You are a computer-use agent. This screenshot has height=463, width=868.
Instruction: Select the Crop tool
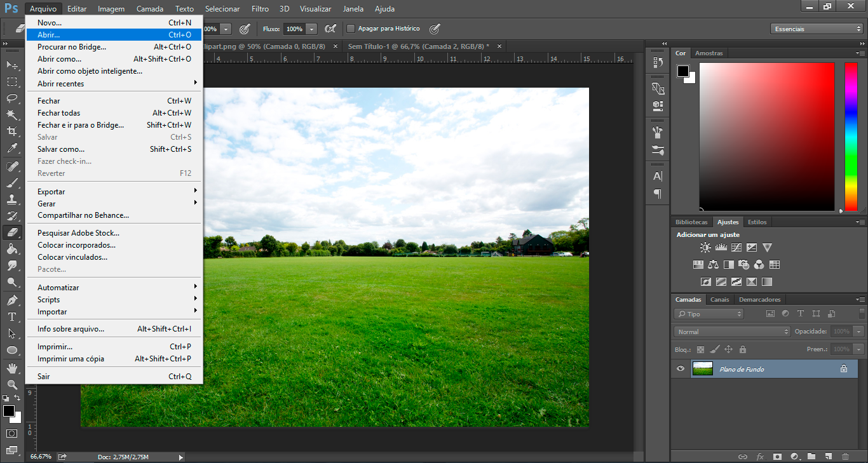click(12, 131)
